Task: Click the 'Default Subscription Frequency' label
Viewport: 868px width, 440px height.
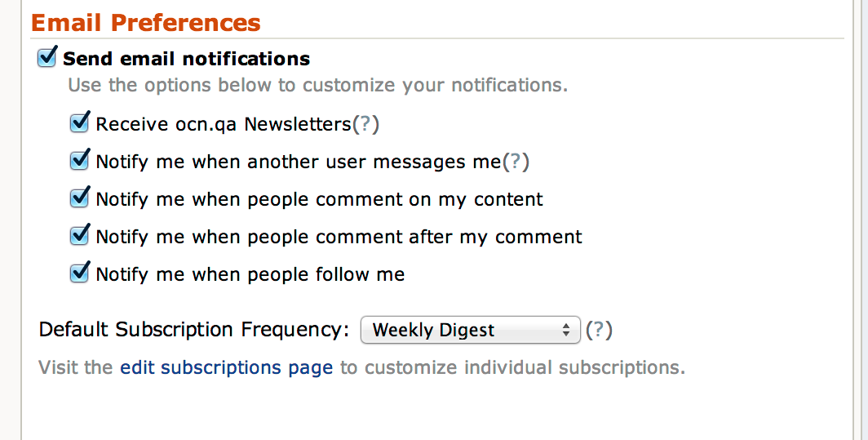Action: [x=194, y=330]
